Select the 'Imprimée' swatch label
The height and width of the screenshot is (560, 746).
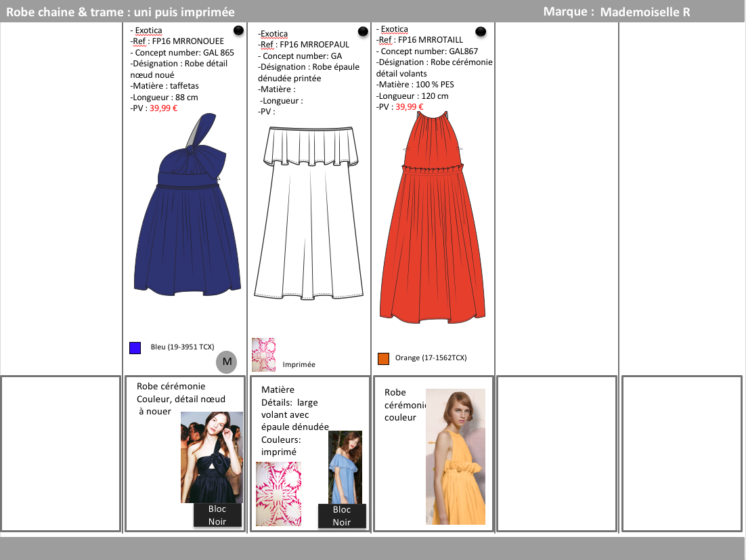pos(299,364)
